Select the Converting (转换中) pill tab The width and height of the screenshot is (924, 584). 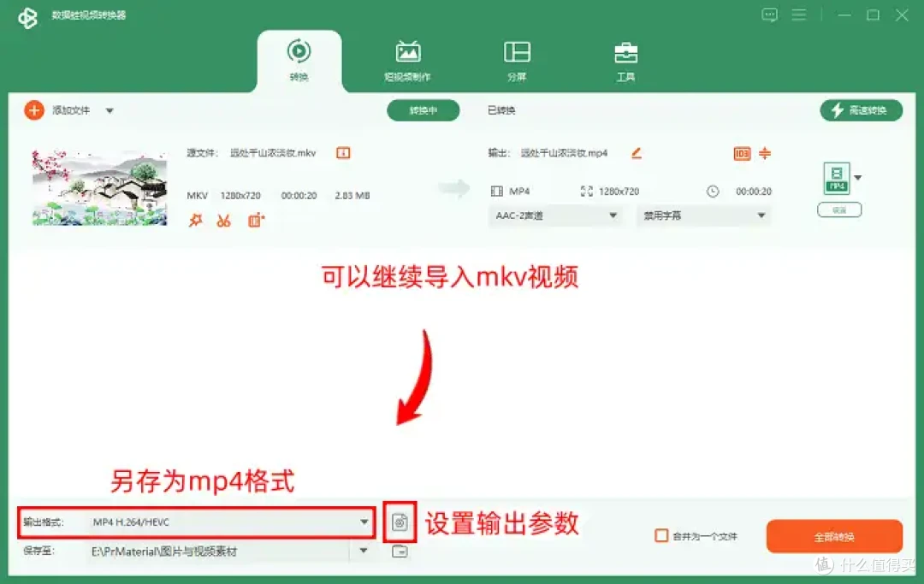click(x=423, y=110)
